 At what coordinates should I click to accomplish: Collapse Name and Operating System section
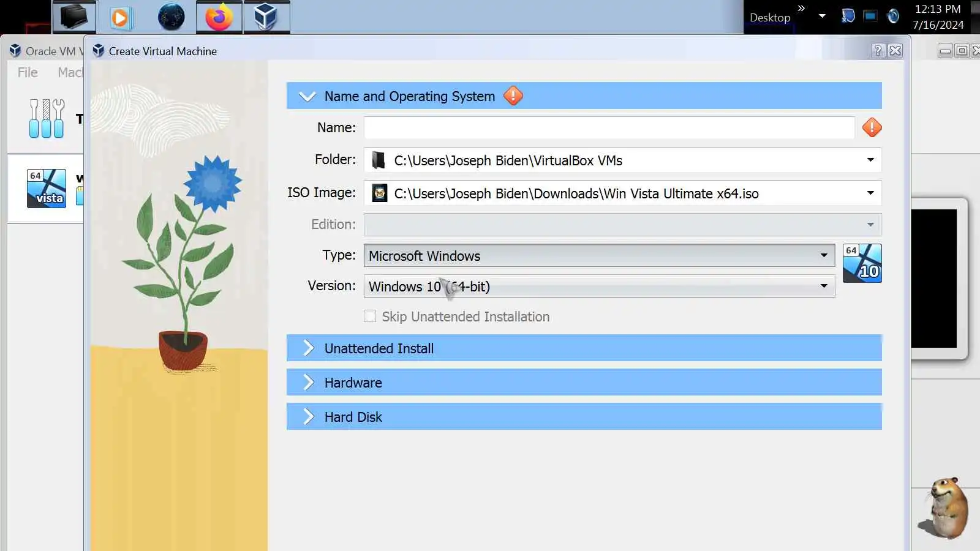click(x=307, y=96)
